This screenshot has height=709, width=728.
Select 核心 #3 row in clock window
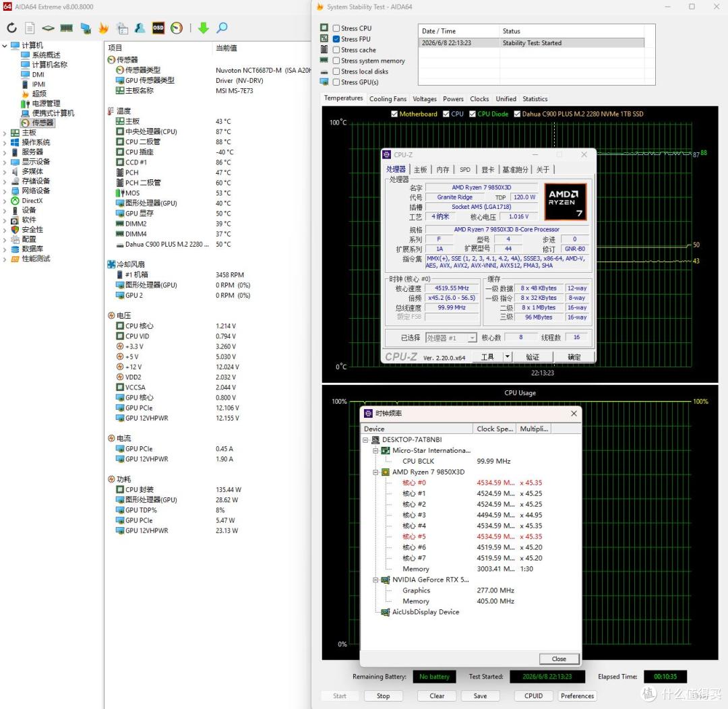(471, 515)
